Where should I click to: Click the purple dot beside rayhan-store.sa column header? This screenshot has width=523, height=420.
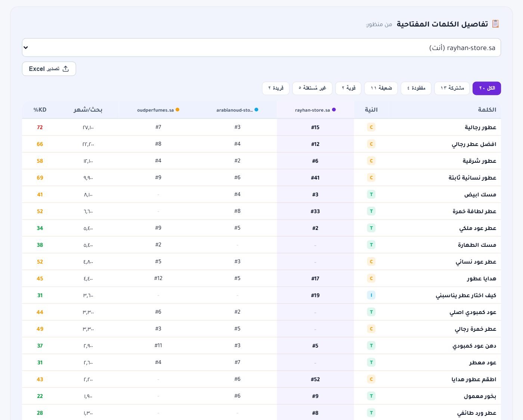[334, 110]
